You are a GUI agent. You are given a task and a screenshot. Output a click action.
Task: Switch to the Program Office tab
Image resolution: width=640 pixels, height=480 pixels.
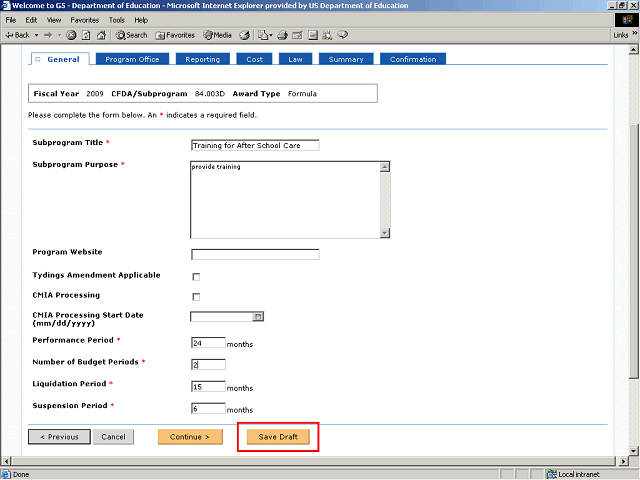click(x=132, y=59)
